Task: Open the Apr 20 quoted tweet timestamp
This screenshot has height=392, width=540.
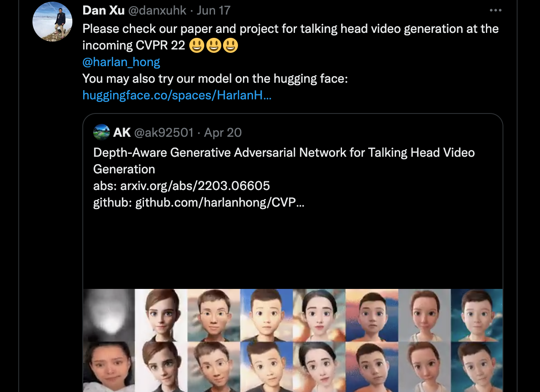Action: coord(223,133)
